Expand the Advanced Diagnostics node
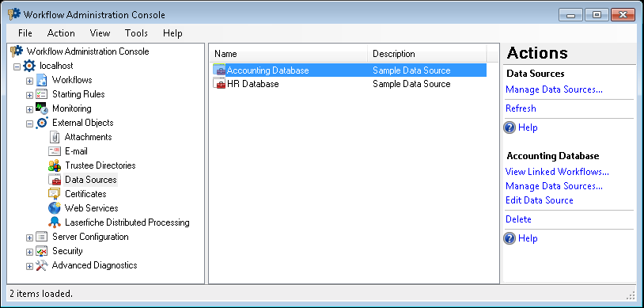 (29, 267)
